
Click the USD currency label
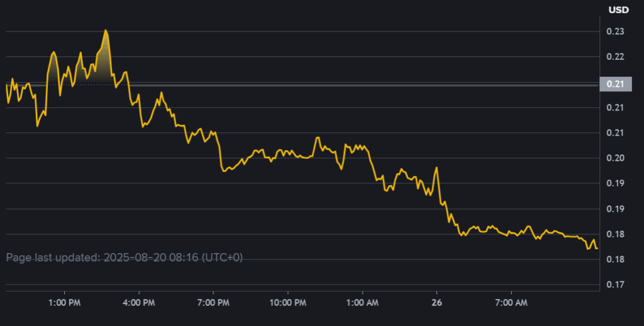pyautogui.click(x=619, y=10)
